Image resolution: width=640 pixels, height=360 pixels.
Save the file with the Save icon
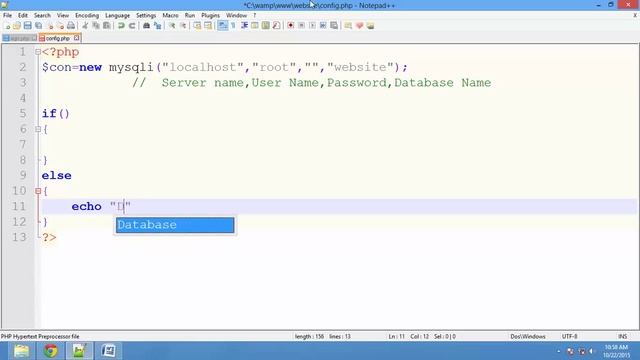pos(27,26)
